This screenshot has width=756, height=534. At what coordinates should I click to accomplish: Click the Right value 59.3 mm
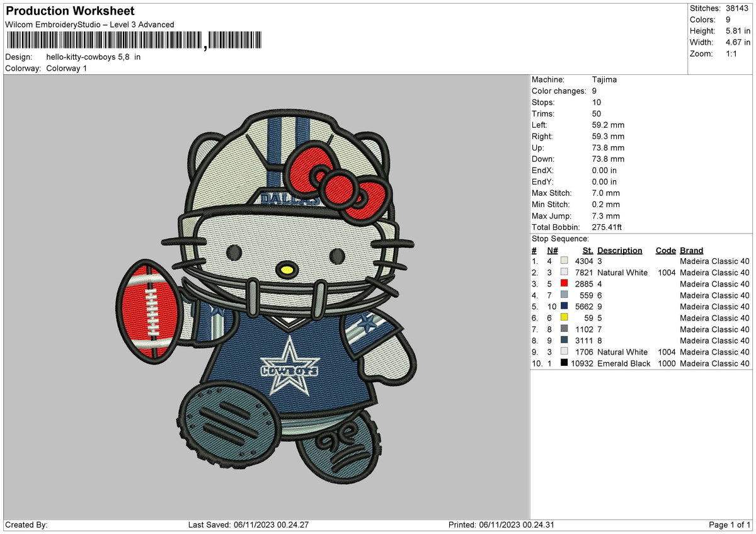[608, 137]
